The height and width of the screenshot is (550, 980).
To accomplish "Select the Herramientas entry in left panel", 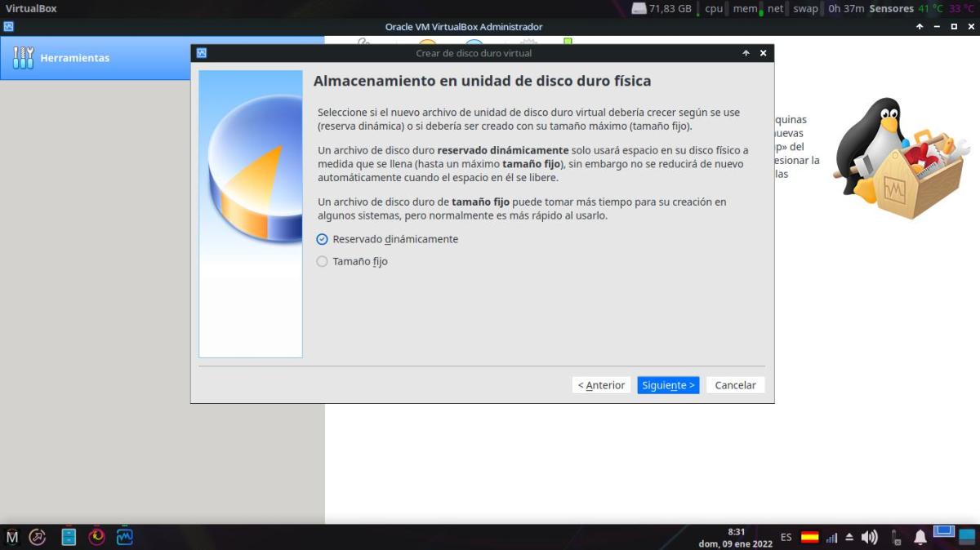I will pyautogui.click(x=74, y=58).
